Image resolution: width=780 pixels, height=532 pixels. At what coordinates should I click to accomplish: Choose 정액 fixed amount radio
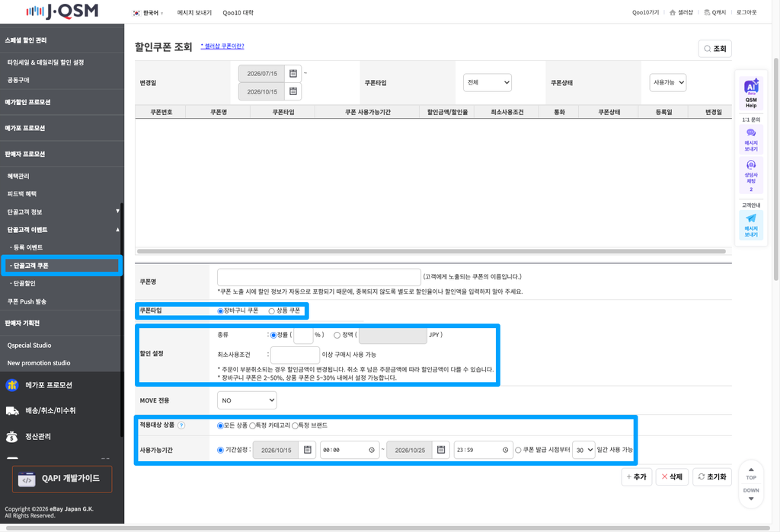tap(337, 335)
